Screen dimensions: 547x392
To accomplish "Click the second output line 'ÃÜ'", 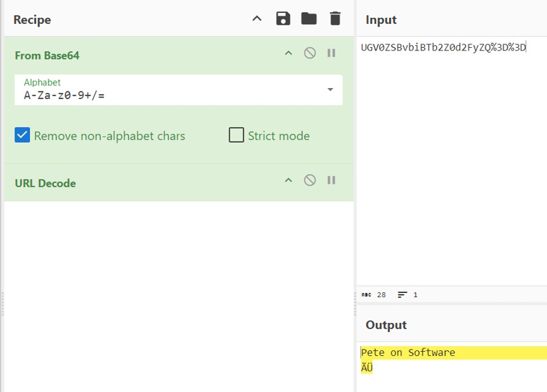I will (366, 367).
